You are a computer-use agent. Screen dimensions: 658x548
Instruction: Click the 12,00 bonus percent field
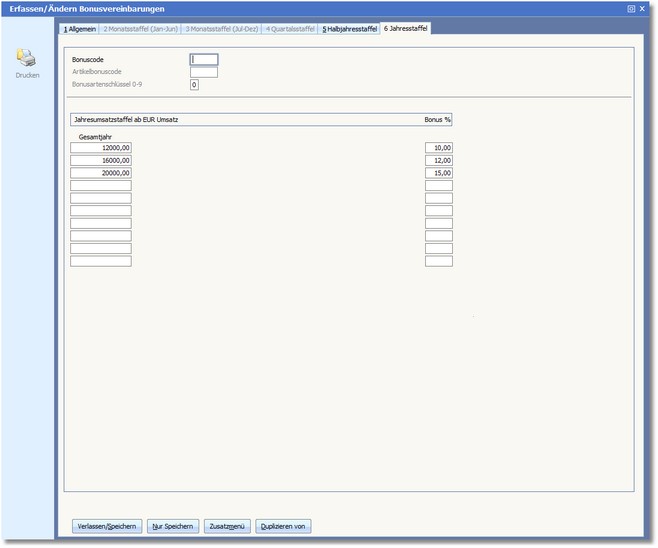tap(438, 160)
